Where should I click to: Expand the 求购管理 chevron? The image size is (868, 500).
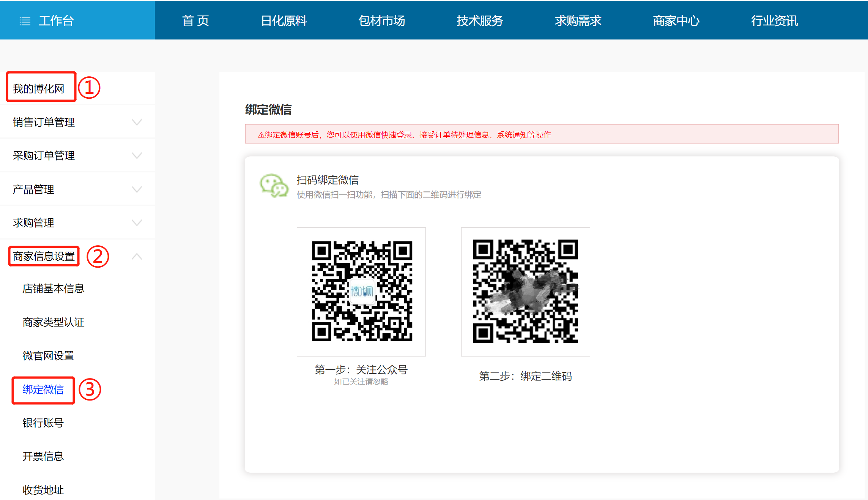point(137,222)
